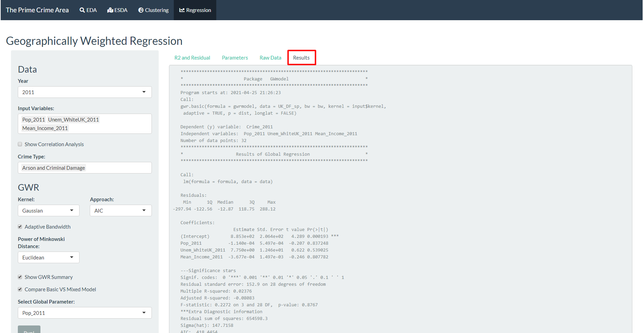Open the Parameters tab

click(235, 58)
